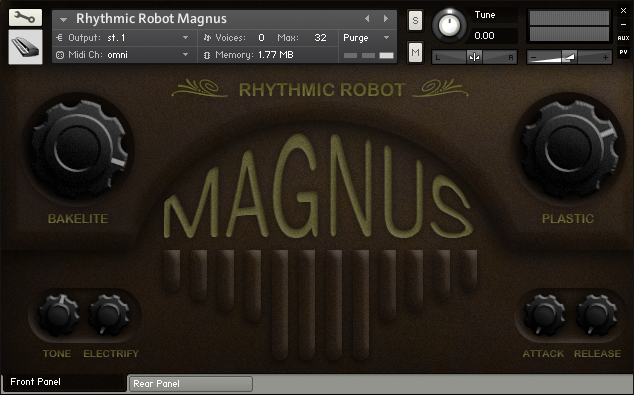
Task: Minimize the instrument header view
Action: 623,25
